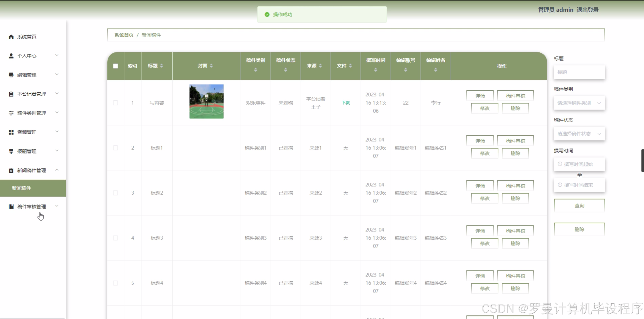The height and width of the screenshot is (319, 644).
Task: Sort table by 标题 column arrows
Action: pyautogui.click(x=161, y=66)
